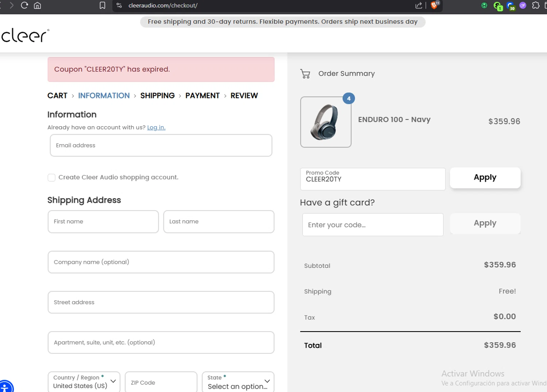Select the SHIPPING step
The width and height of the screenshot is (547, 392).
click(158, 95)
